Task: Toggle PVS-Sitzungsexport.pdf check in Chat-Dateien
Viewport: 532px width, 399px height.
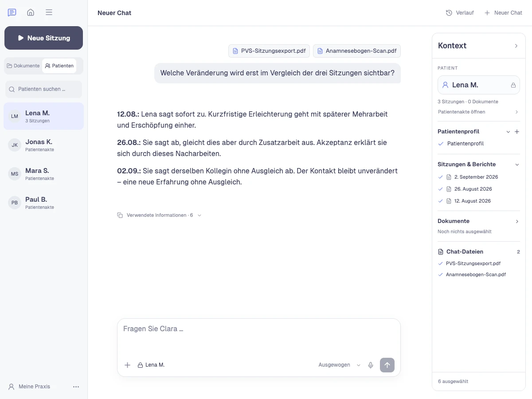Action: click(441, 263)
